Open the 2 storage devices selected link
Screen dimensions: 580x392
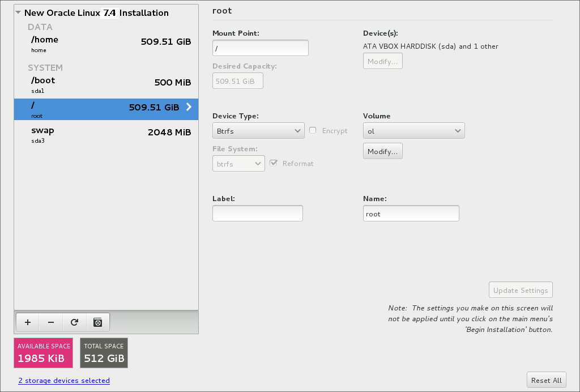(x=63, y=380)
